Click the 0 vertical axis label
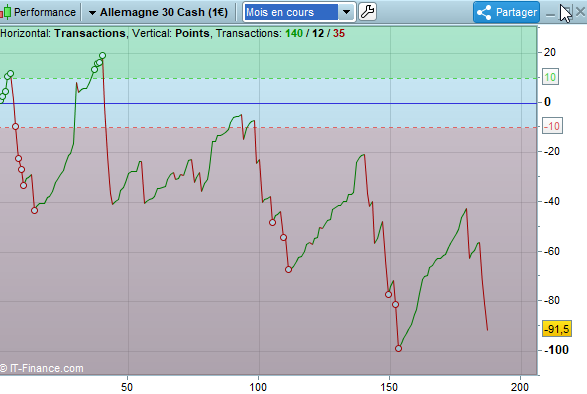 547,102
